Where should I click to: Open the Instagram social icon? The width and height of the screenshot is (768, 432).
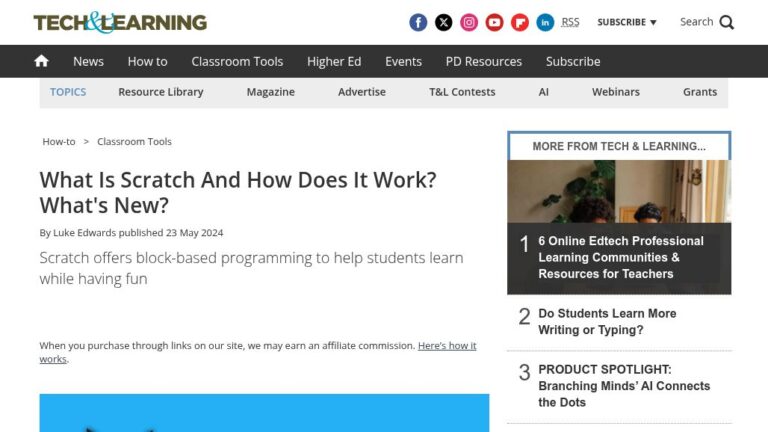coord(469,23)
